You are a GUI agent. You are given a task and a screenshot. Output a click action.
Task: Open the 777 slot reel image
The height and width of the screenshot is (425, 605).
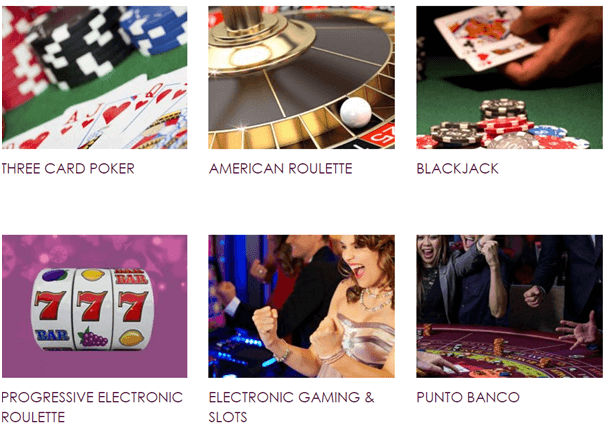(95, 306)
